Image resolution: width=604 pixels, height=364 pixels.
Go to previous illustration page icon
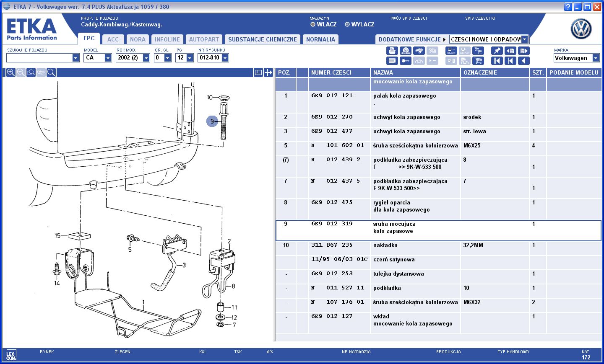(510, 51)
